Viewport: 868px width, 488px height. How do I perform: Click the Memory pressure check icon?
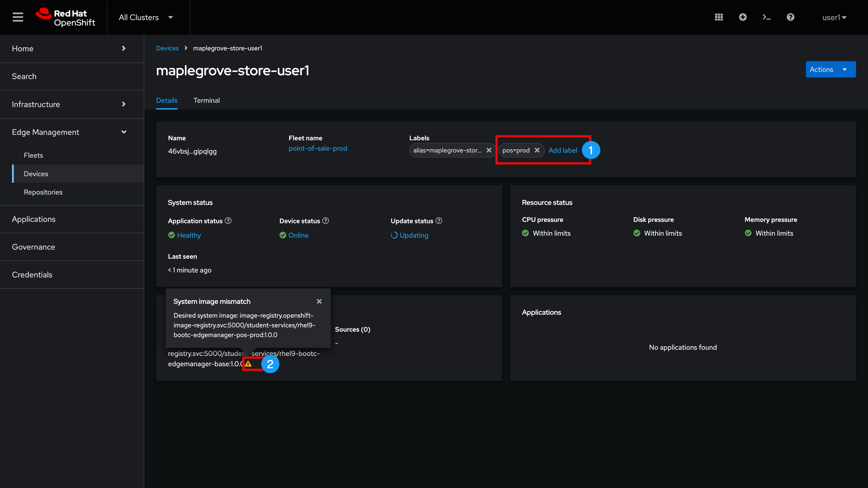tap(748, 233)
